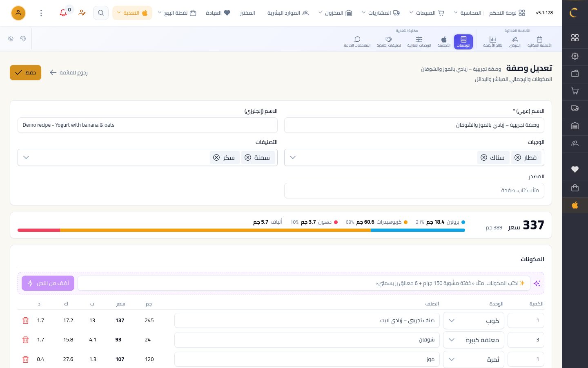This screenshot has height=368, width=588.
Task: Open the search magnifier button
Action: point(101,13)
